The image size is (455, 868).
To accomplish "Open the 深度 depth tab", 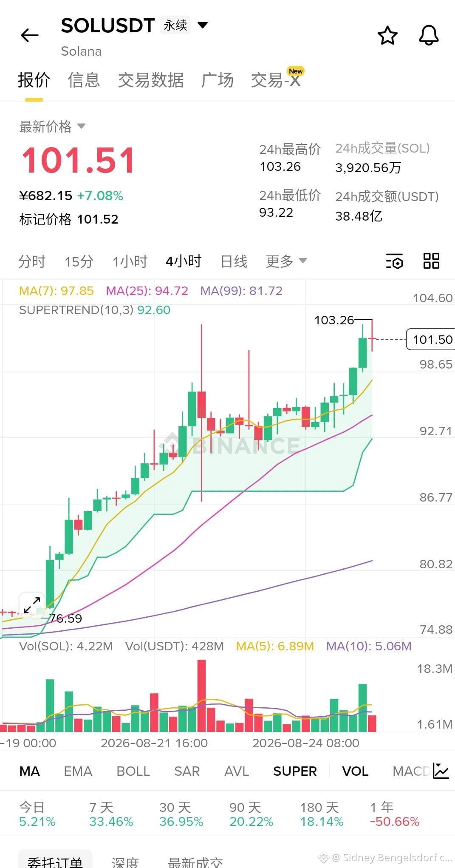I will (x=125, y=862).
